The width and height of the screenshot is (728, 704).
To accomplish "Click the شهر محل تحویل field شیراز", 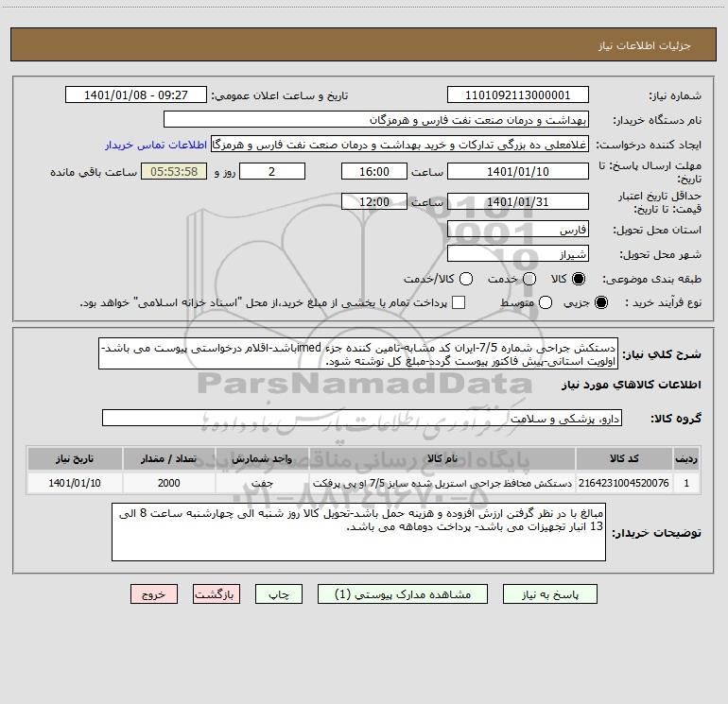I will pyautogui.click(x=518, y=253).
